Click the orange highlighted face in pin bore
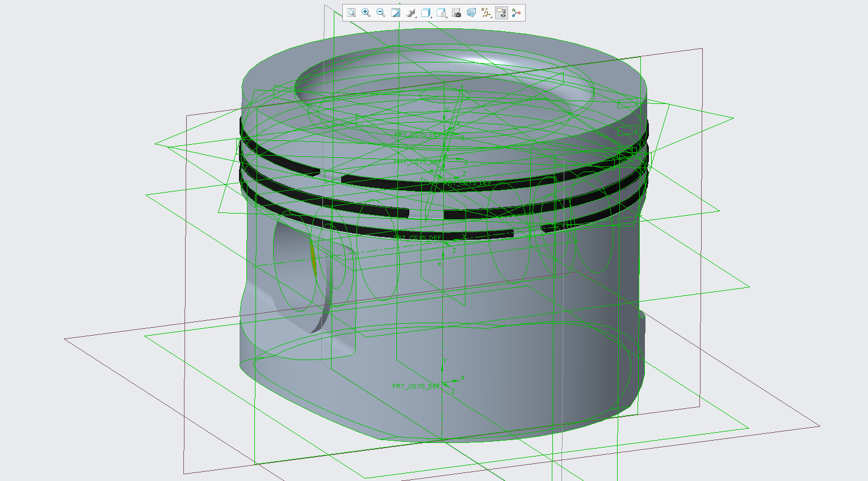This screenshot has height=481, width=868. pyautogui.click(x=313, y=258)
